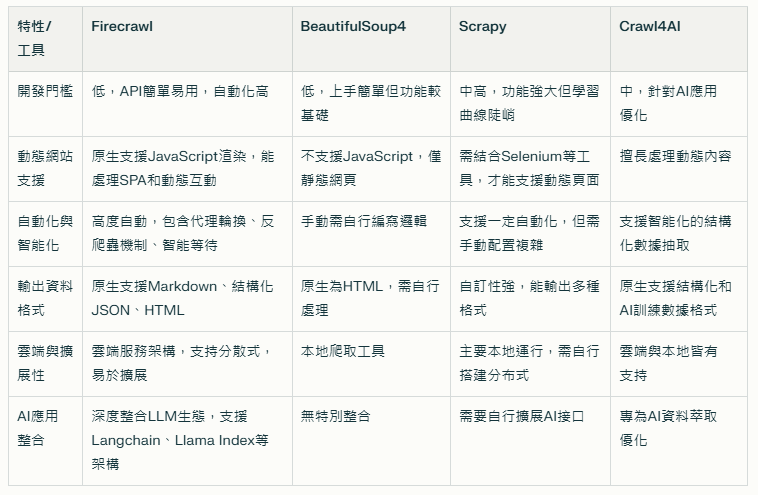Click the cell reading 低，API簡單易用，自動化高
This screenshot has height=495, width=758.
[180, 91]
